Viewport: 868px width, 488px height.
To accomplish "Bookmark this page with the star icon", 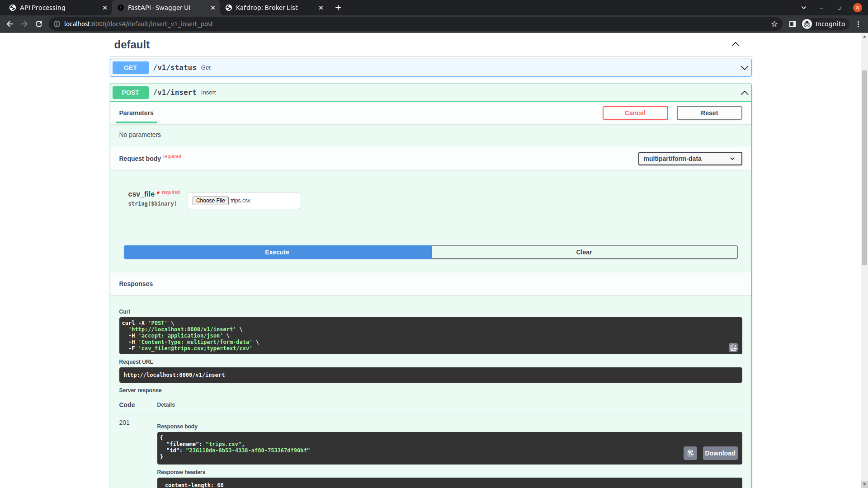I will 774,24.
